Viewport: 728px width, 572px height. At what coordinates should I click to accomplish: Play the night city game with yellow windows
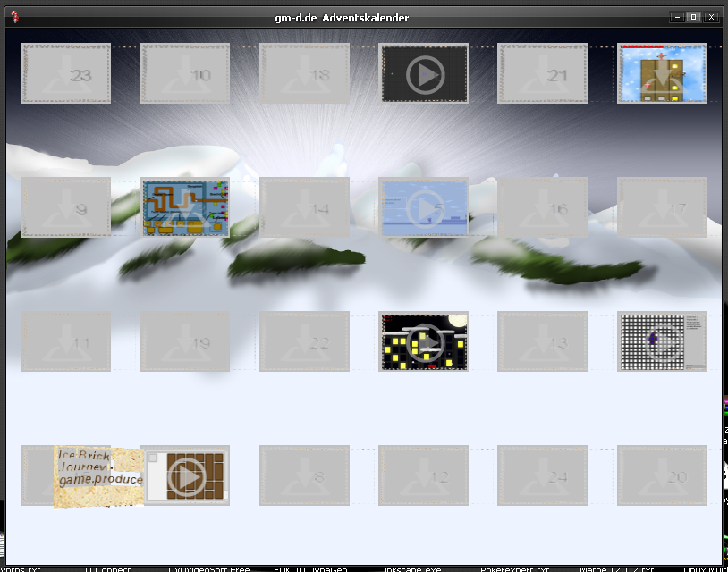[423, 341]
